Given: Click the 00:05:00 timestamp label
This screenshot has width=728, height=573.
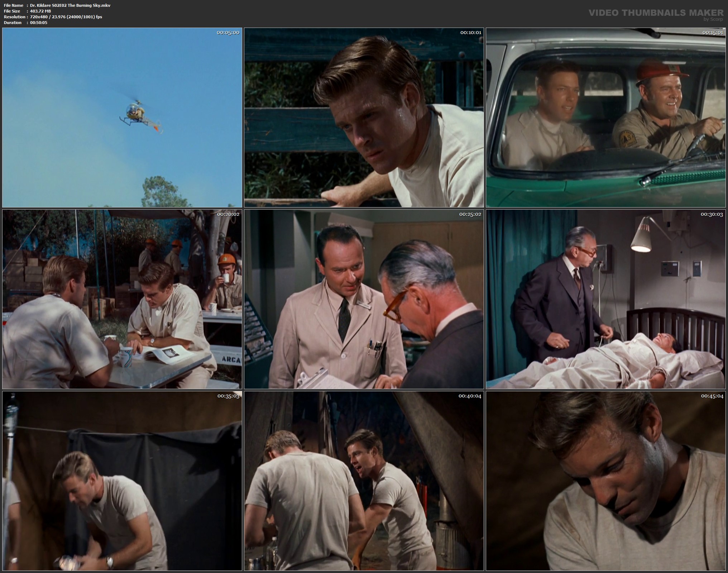Looking at the screenshot, I should 228,33.
